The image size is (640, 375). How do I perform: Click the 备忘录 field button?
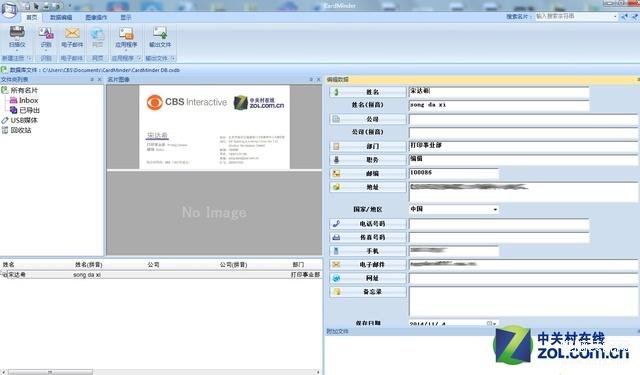point(368,292)
